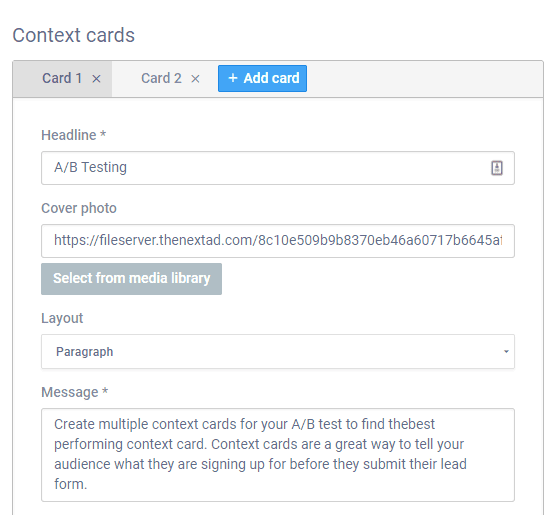548x515 pixels.
Task: Click the Add card button
Action: [x=262, y=78]
